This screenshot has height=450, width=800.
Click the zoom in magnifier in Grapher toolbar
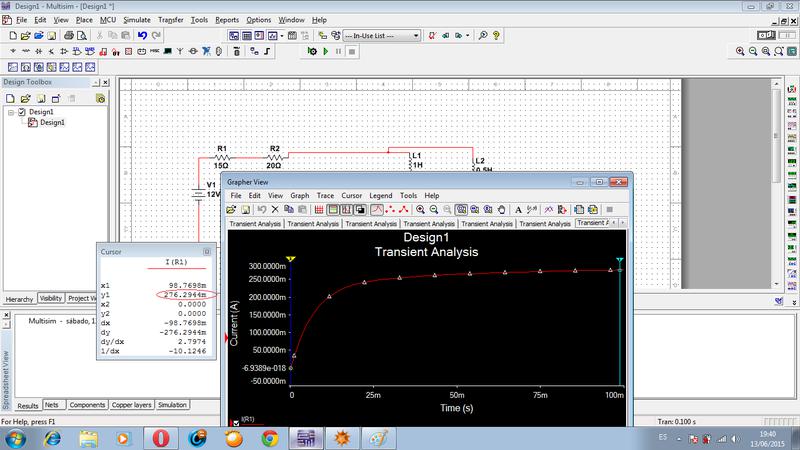(420, 210)
